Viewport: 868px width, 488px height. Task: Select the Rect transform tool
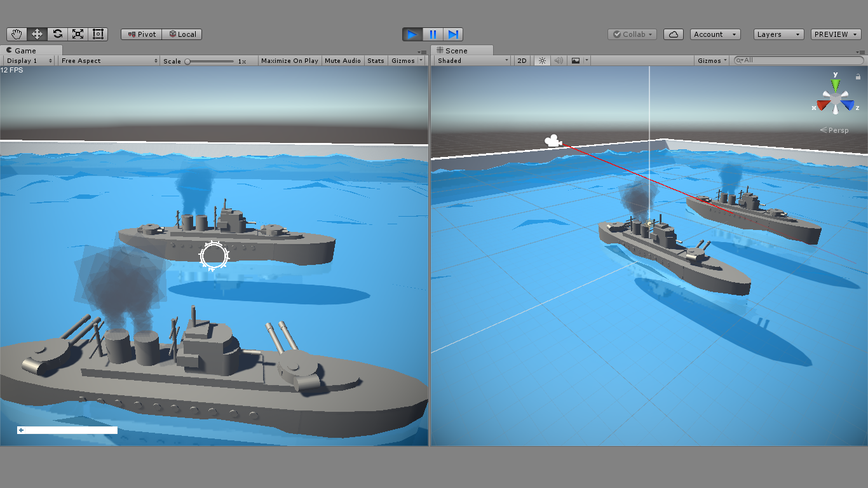click(98, 34)
